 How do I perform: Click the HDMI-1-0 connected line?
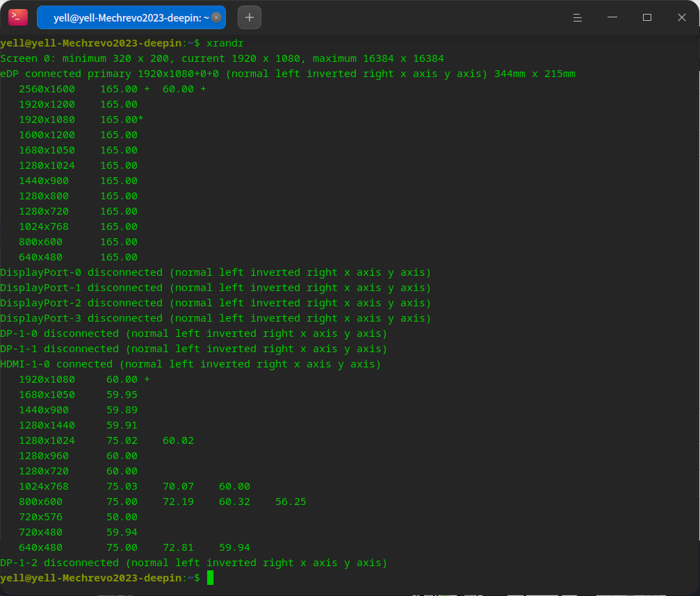point(190,364)
